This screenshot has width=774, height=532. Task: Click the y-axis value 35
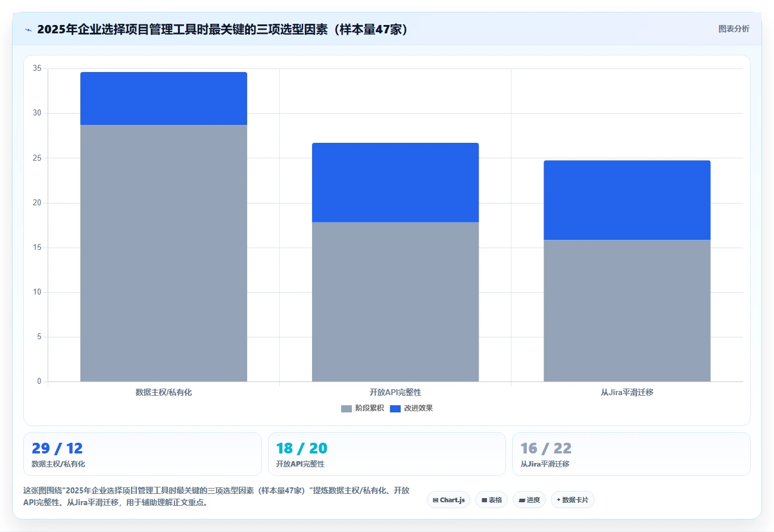point(37,68)
